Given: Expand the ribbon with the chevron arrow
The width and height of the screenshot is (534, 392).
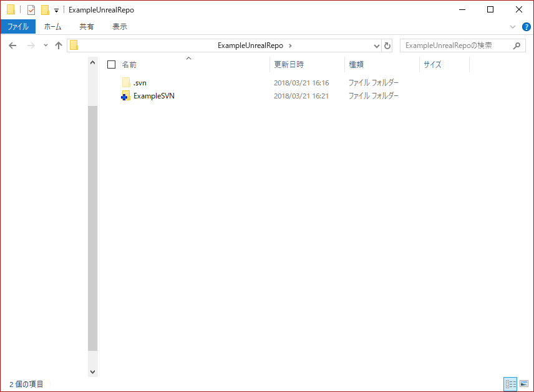Looking at the screenshot, I should click(513, 27).
